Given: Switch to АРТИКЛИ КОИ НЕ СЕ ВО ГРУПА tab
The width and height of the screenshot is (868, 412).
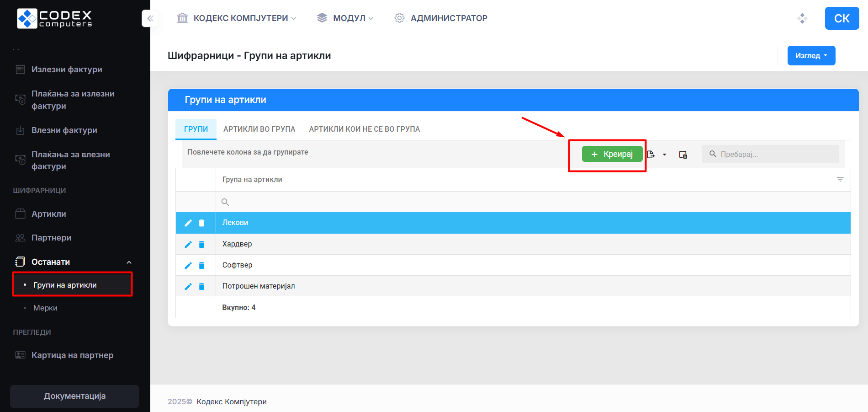Looking at the screenshot, I should [x=364, y=129].
